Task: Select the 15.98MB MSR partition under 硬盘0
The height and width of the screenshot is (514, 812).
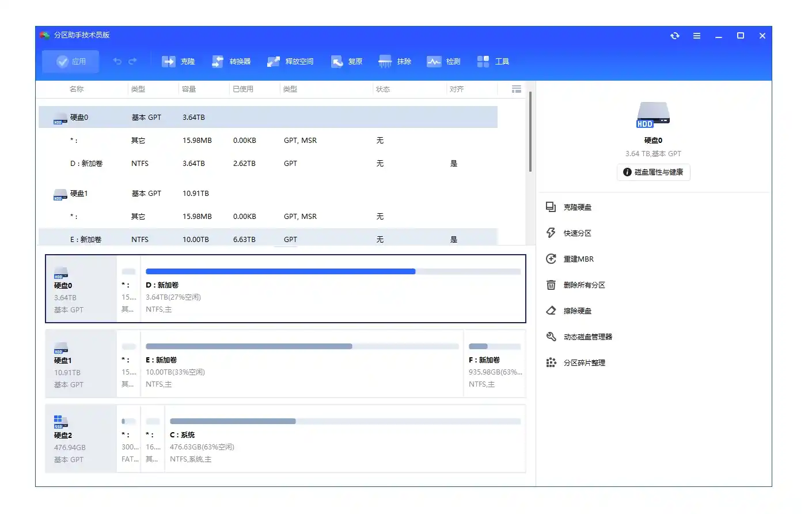Action: tap(268, 141)
